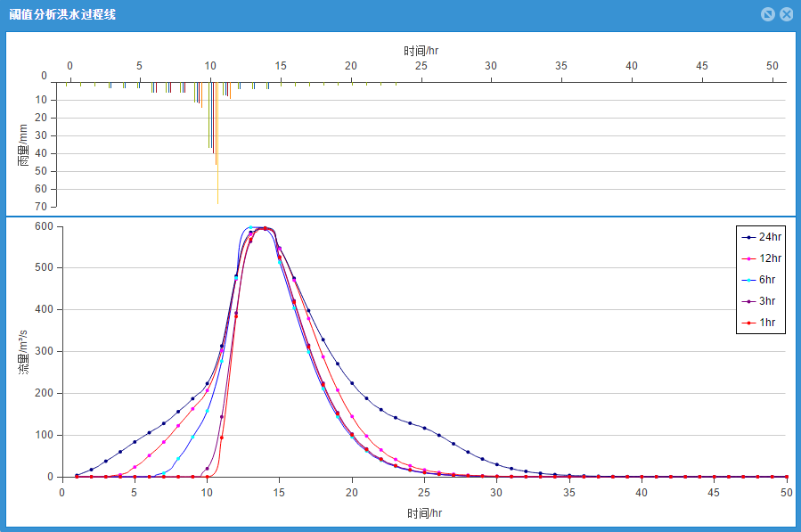Click the bottom 时间/hr axis title

[425, 513]
